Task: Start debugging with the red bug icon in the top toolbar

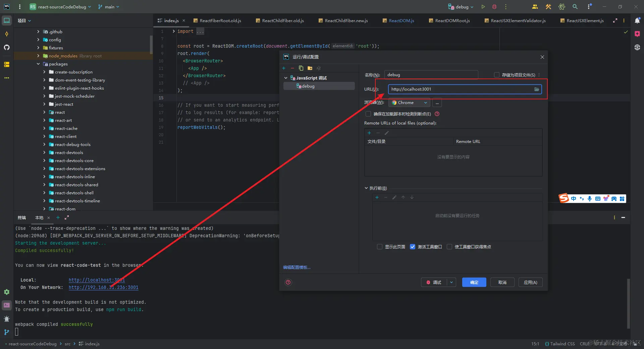Action: coord(494,7)
